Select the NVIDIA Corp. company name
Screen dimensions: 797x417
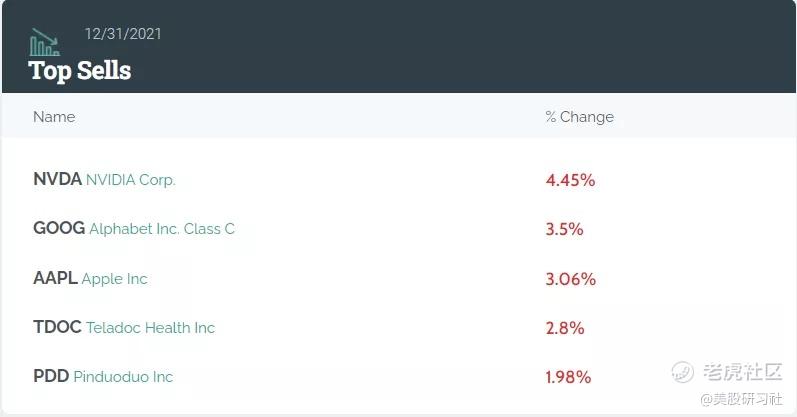[131, 180]
